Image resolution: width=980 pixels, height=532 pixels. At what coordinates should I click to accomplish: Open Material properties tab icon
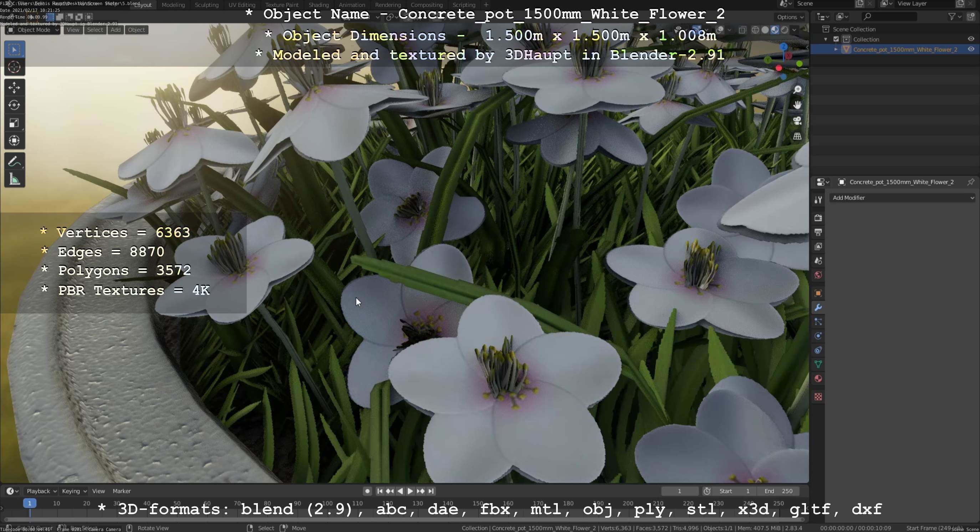tap(818, 379)
